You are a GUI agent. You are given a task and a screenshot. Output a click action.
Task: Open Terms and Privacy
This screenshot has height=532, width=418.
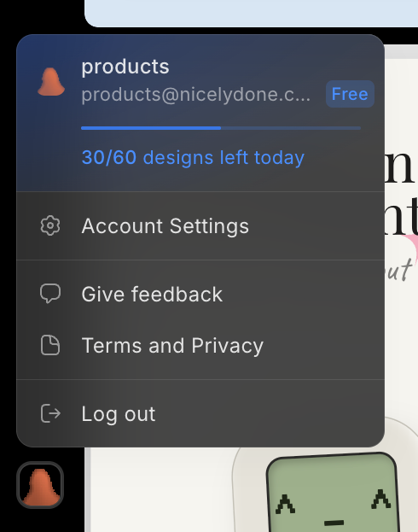200,345
